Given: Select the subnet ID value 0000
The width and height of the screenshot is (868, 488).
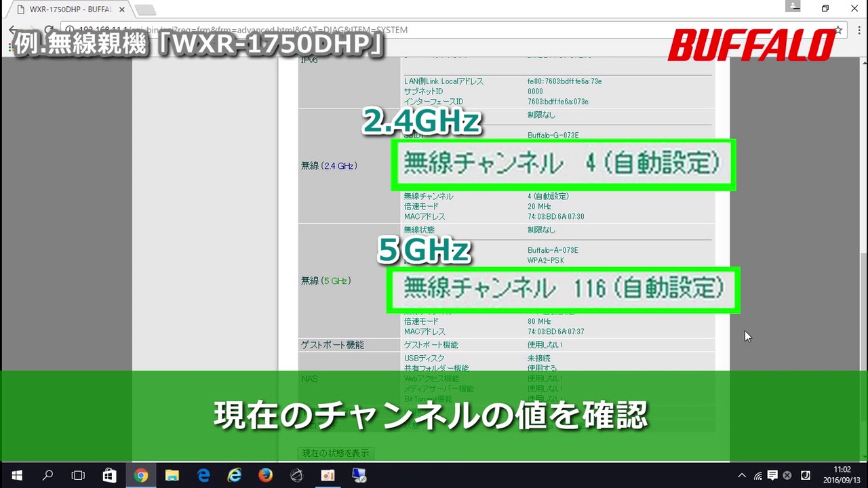Looking at the screenshot, I should point(535,91).
